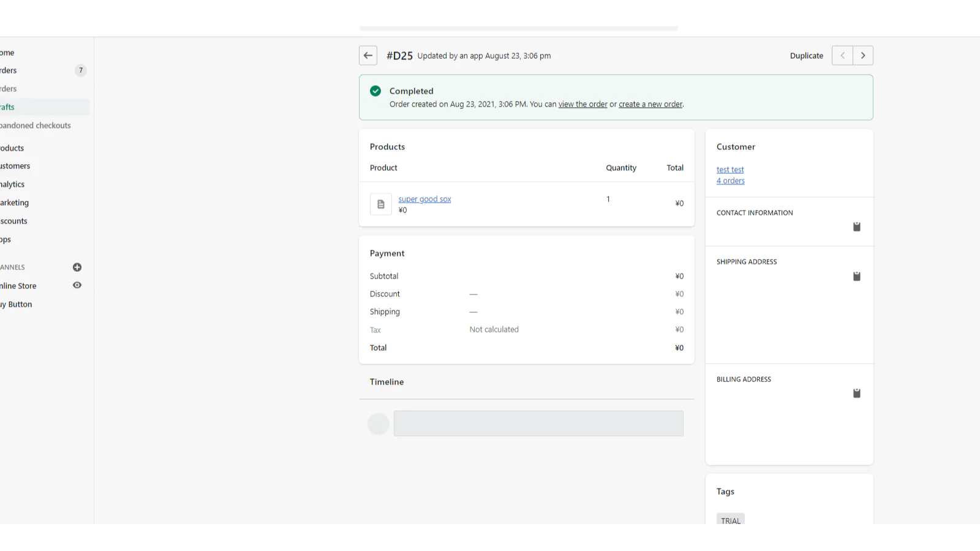Copy billing address clipboard icon
The width and height of the screenshot is (980, 551).
856,394
